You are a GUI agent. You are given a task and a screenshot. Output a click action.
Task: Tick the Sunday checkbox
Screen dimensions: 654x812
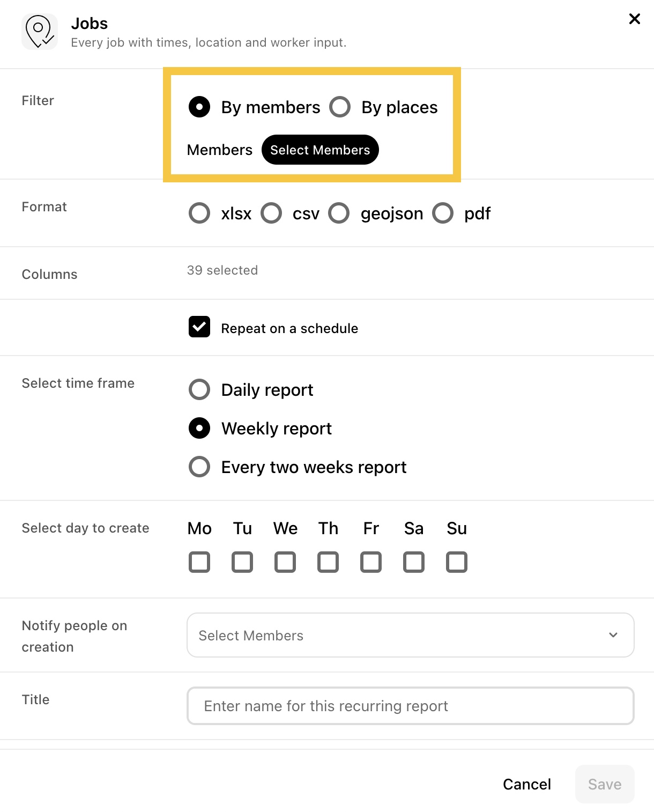[457, 562]
